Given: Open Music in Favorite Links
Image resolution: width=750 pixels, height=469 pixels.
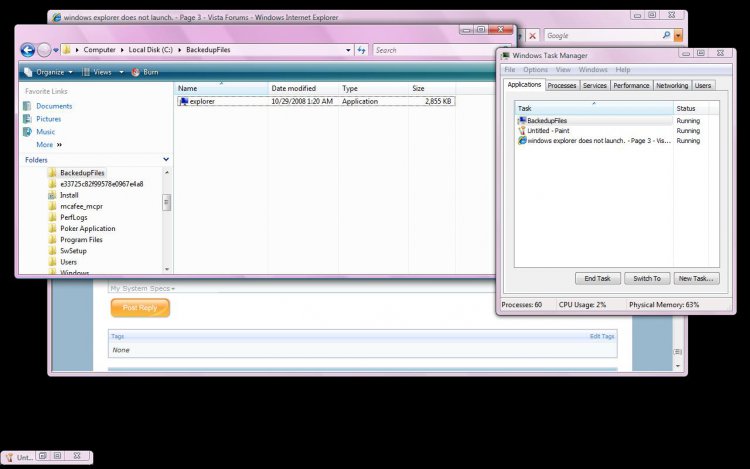Looking at the screenshot, I should tap(45, 132).
